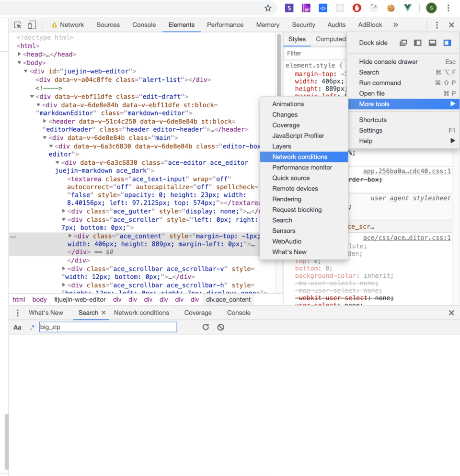Show more DevTools tabs with double chevron

(x=395, y=25)
